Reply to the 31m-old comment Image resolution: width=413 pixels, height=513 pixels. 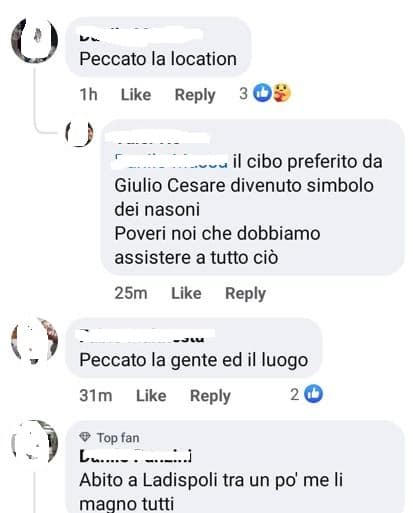click(210, 396)
